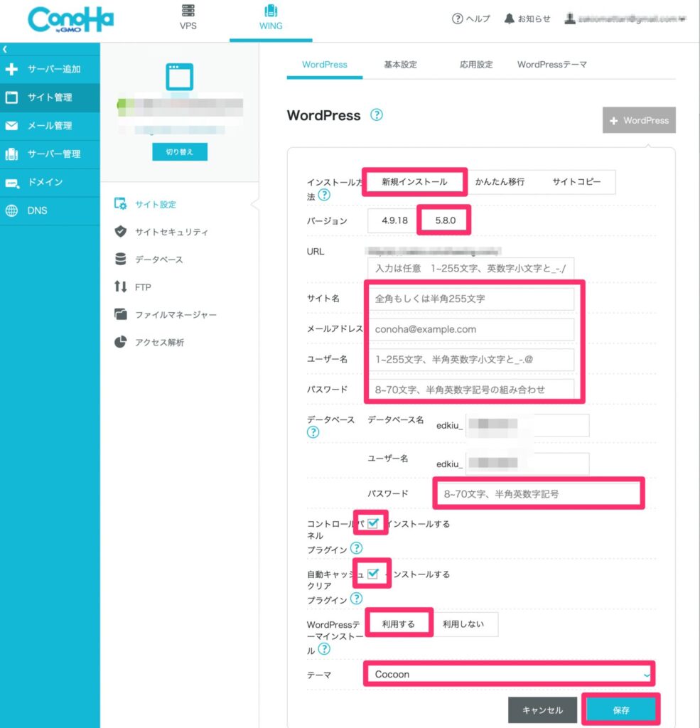Open データベース submenu
Viewport: 700px width, 728px height.
pyautogui.click(x=149, y=259)
